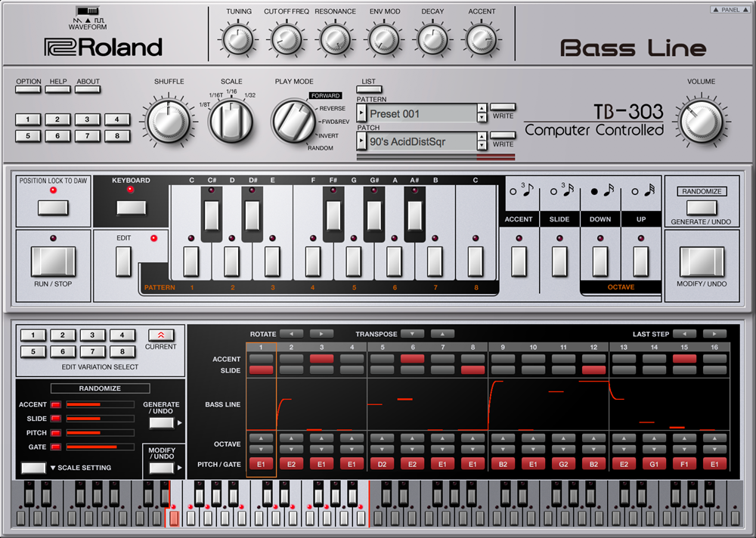Image resolution: width=756 pixels, height=538 pixels.
Task: Click the Current variation double-chevron button
Action: coord(160,335)
